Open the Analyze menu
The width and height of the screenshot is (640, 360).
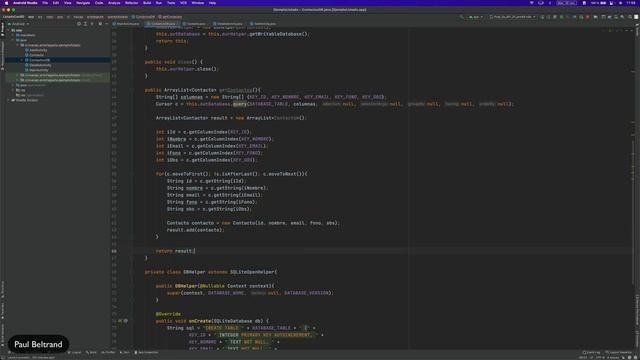point(114,3)
